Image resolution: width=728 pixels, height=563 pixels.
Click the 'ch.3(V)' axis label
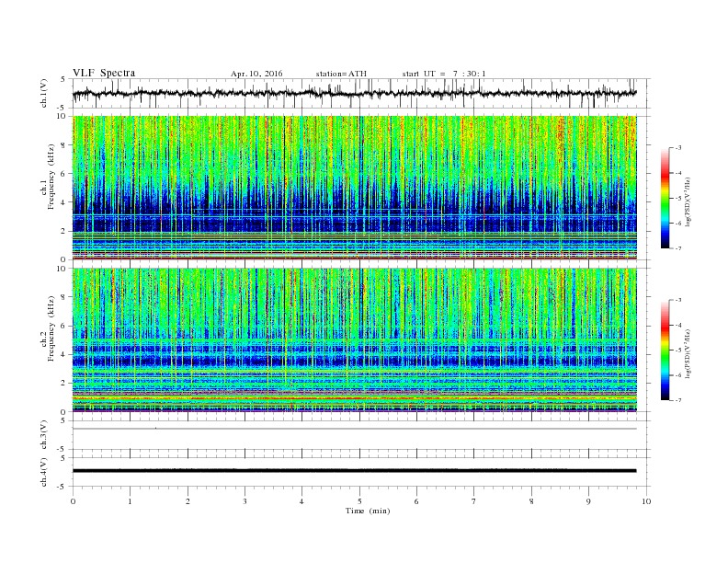point(44,435)
